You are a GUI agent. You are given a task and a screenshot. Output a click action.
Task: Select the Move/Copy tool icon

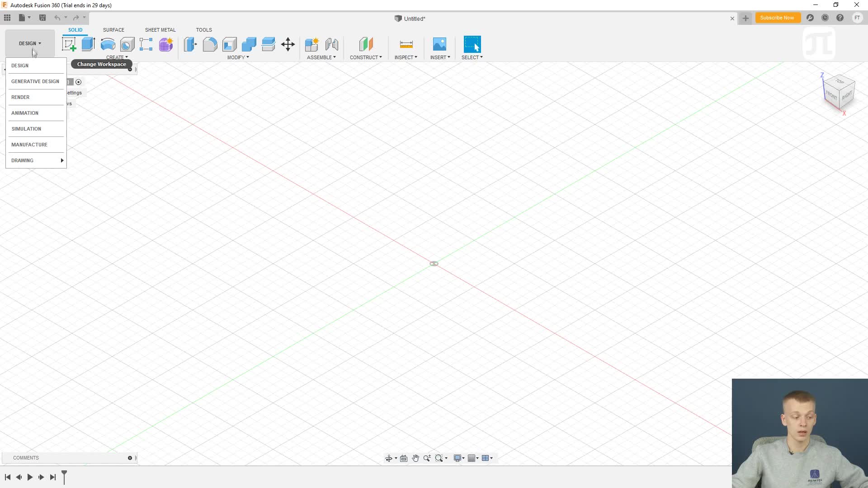click(288, 44)
